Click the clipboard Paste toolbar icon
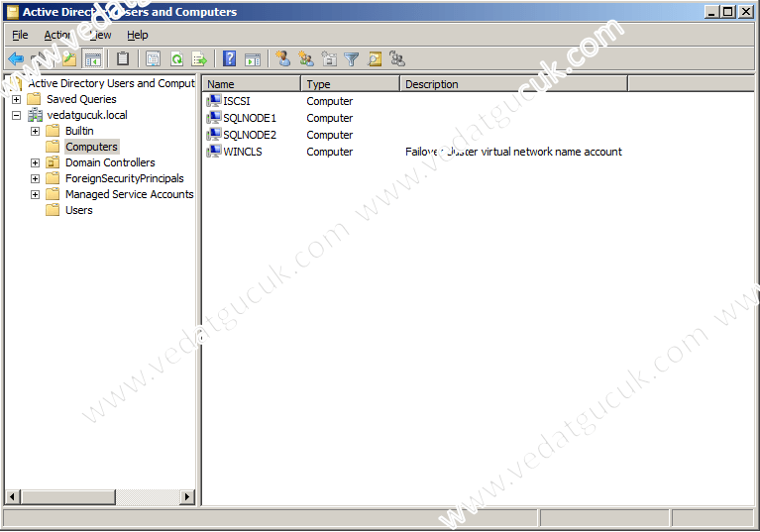Screen dimensions: 760x532 [123, 59]
